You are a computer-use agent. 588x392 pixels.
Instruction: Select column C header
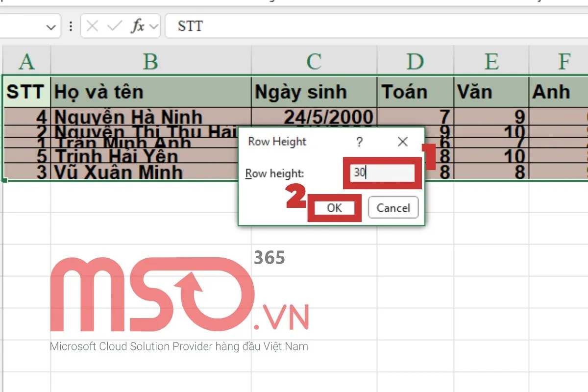314,62
